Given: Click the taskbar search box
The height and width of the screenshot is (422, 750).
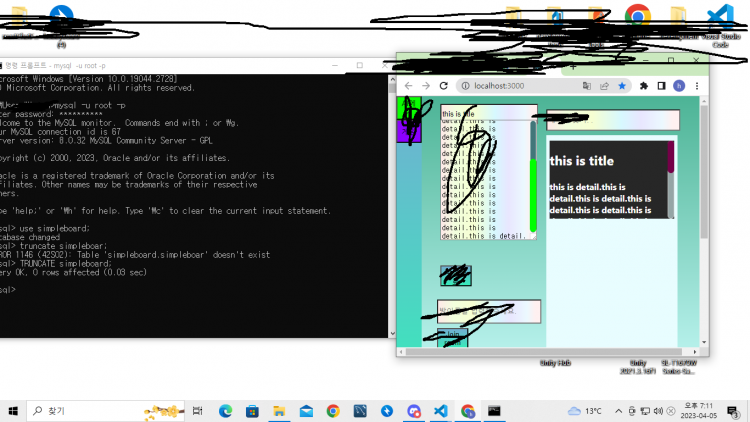Looking at the screenshot, I should coord(90,411).
